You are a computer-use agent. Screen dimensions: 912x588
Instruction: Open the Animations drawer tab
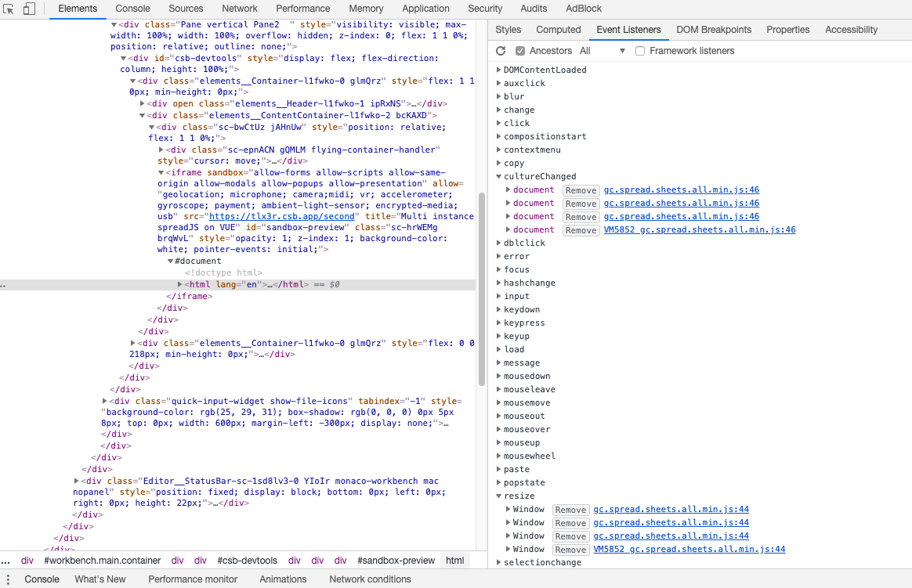point(282,579)
